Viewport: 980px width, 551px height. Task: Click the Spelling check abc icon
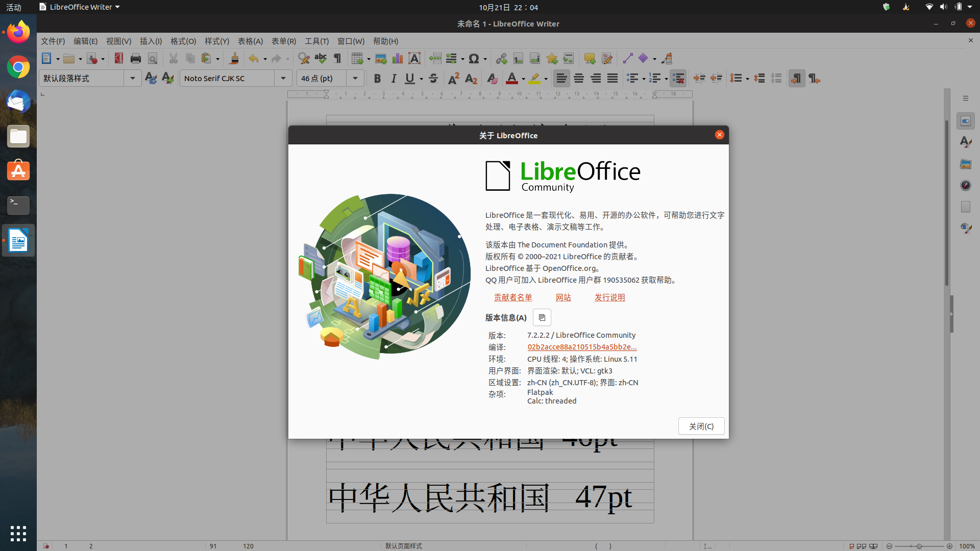coord(321,59)
